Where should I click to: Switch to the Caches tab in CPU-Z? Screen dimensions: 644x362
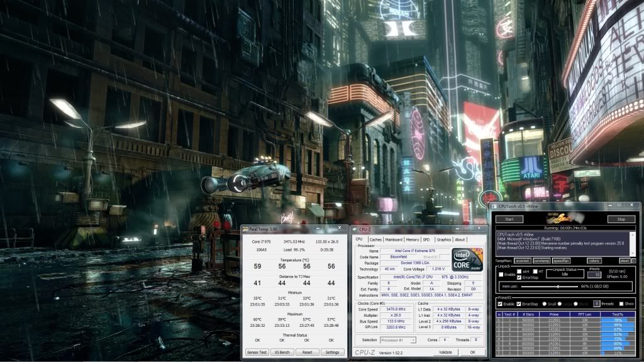(x=375, y=239)
